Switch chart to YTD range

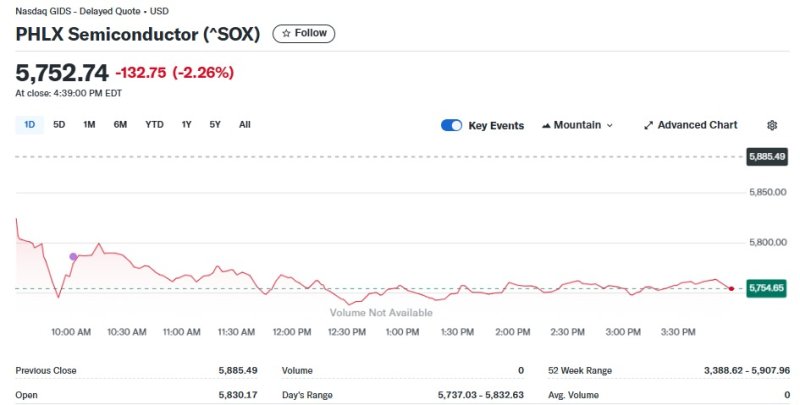[154, 125]
